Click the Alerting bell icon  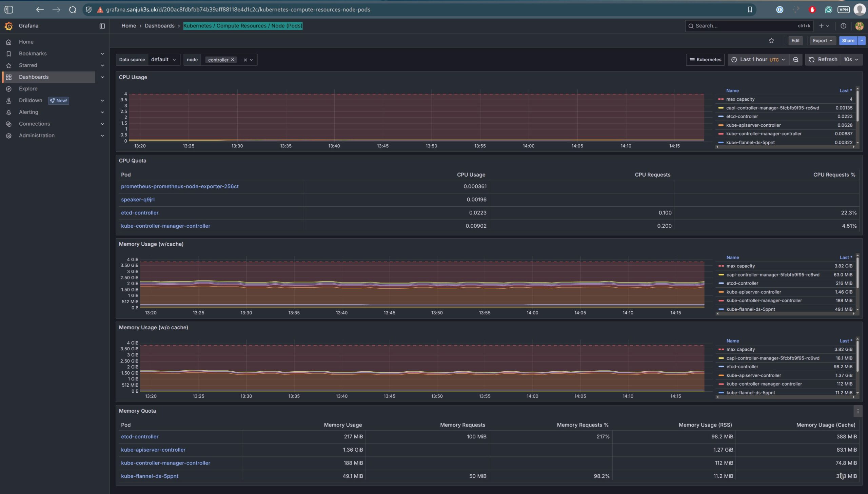tap(9, 112)
